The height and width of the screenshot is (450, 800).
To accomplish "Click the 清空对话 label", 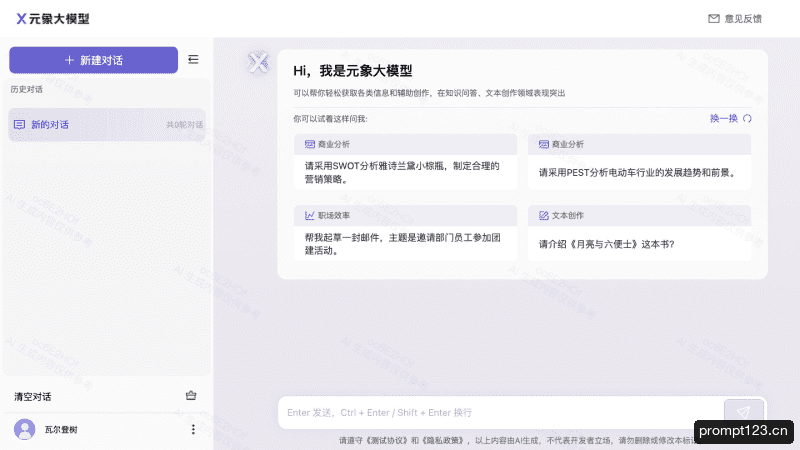I will [33, 396].
